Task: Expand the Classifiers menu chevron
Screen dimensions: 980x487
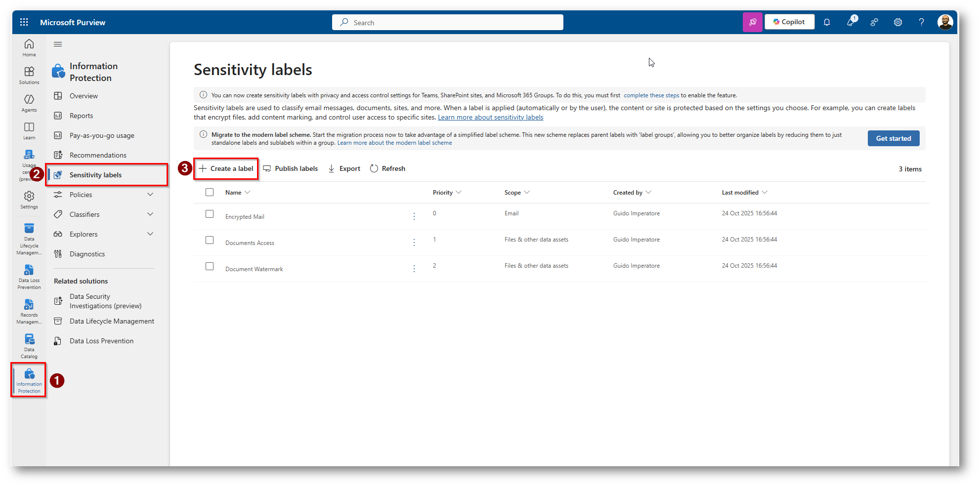Action: pos(150,214)
